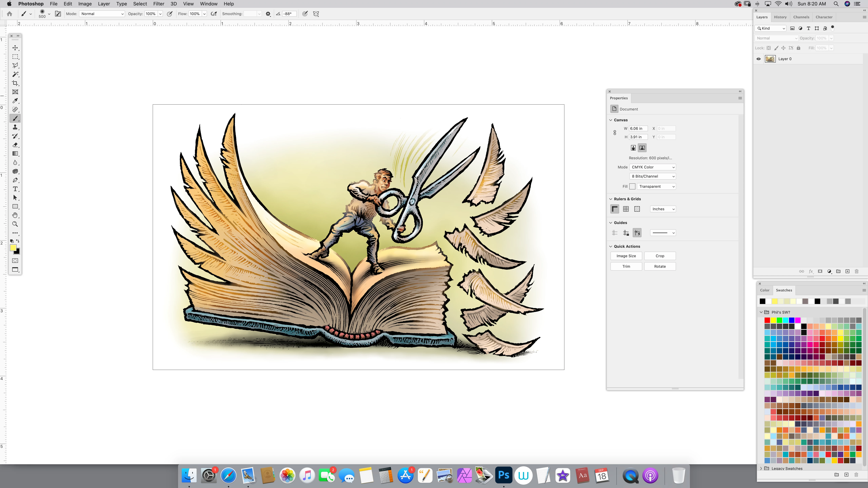868x488 pixels.
Task: Select the Clone Stamp tool
Action: [15, 127]
